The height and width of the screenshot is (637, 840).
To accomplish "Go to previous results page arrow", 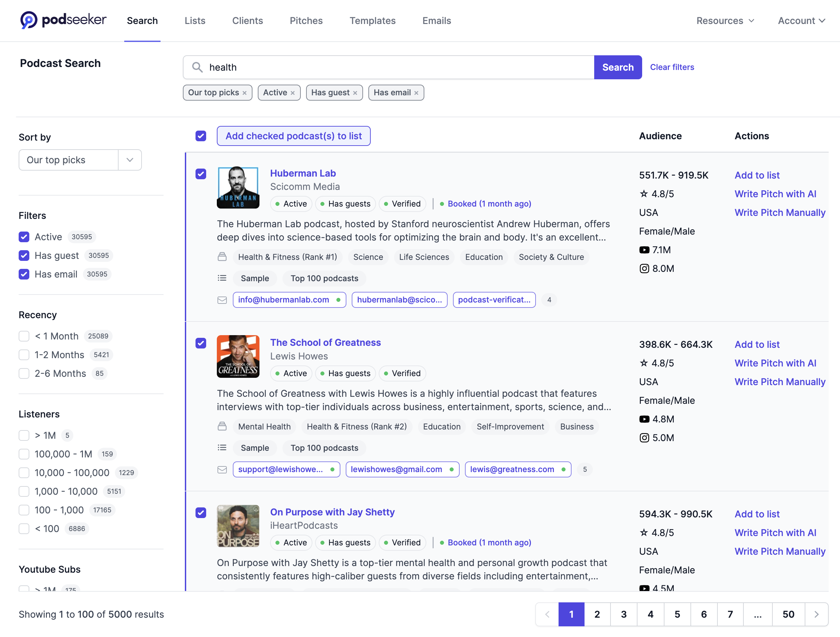I will coord(547,614).
